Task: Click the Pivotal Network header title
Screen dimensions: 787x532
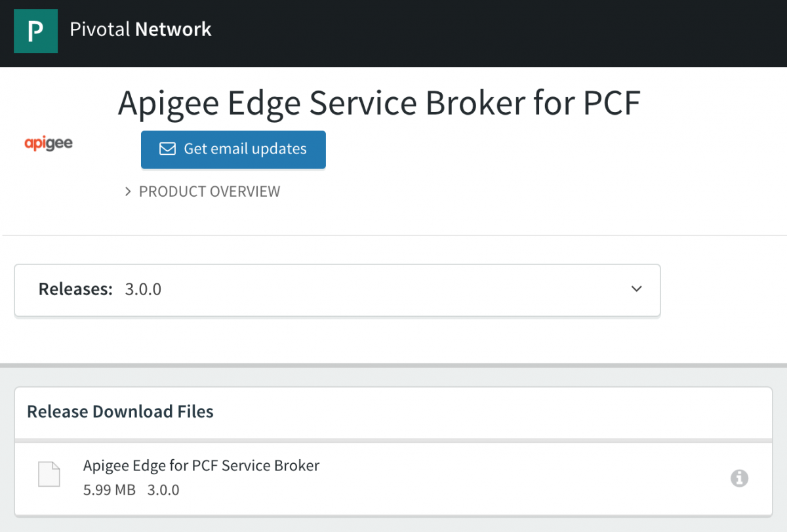Action: [140, 30]
